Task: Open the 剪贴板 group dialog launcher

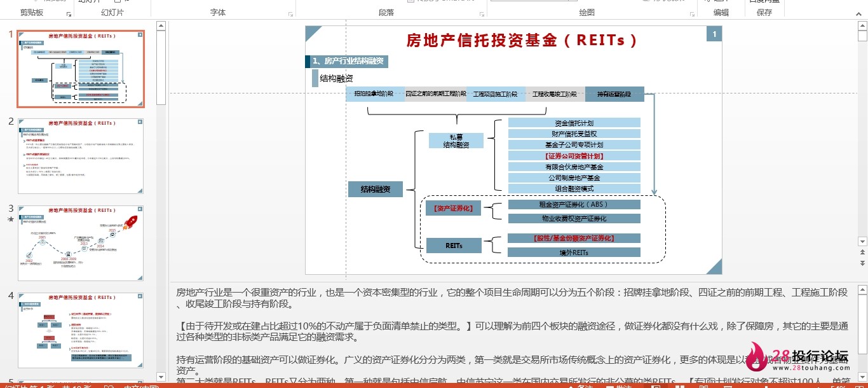Action: 69,13
